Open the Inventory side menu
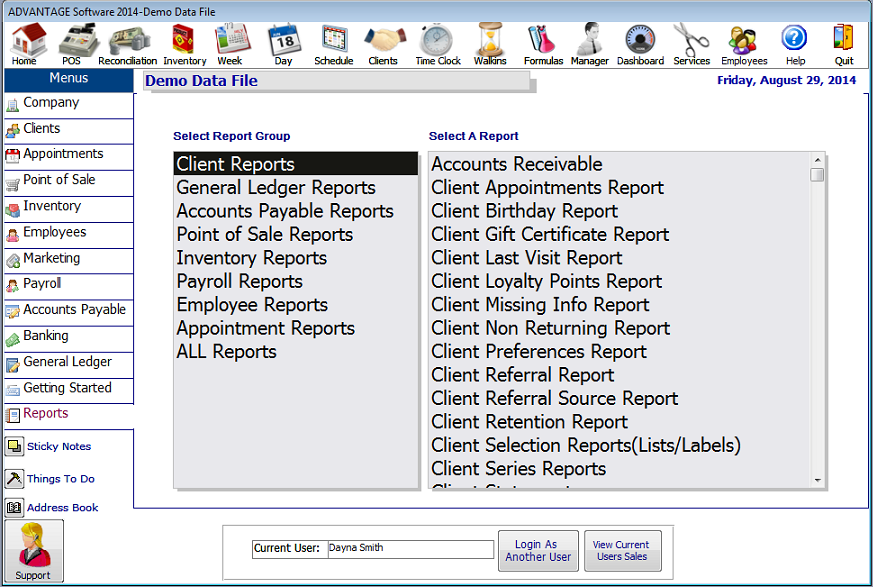 pyautogui.click(x=68, y=208)
